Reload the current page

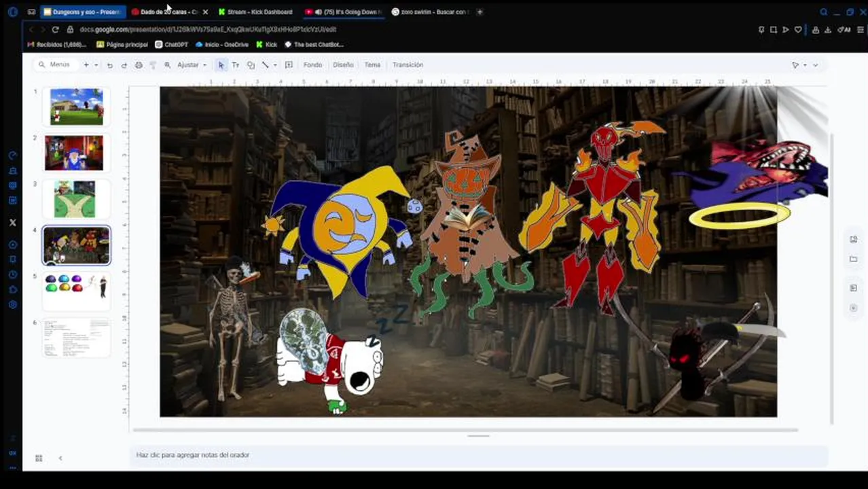(55, 29)
